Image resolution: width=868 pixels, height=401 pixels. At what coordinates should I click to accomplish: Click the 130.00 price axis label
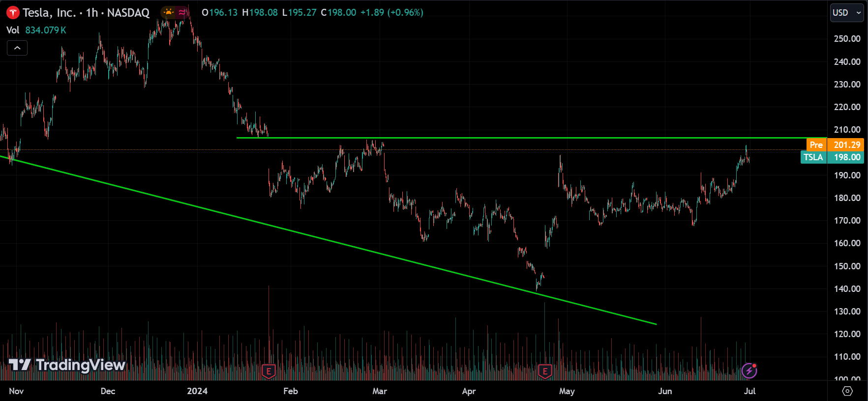coord(847,311)
